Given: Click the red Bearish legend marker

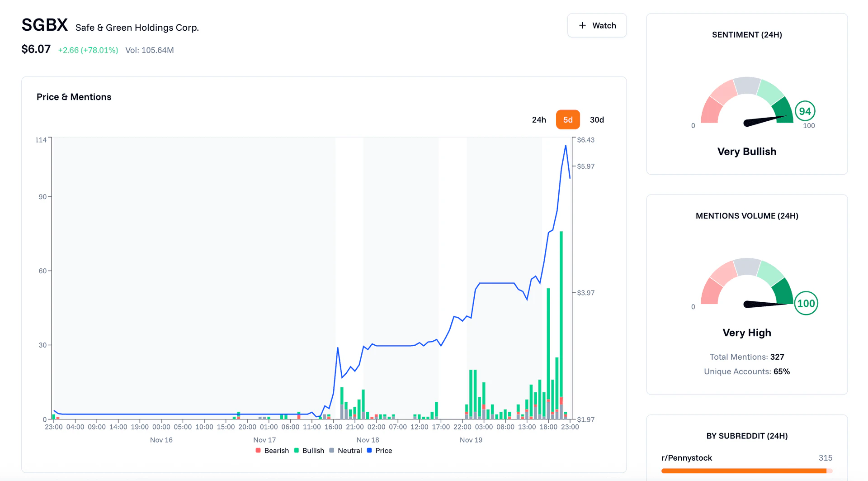Looking at the screenshot, I should tap(258, 450).
